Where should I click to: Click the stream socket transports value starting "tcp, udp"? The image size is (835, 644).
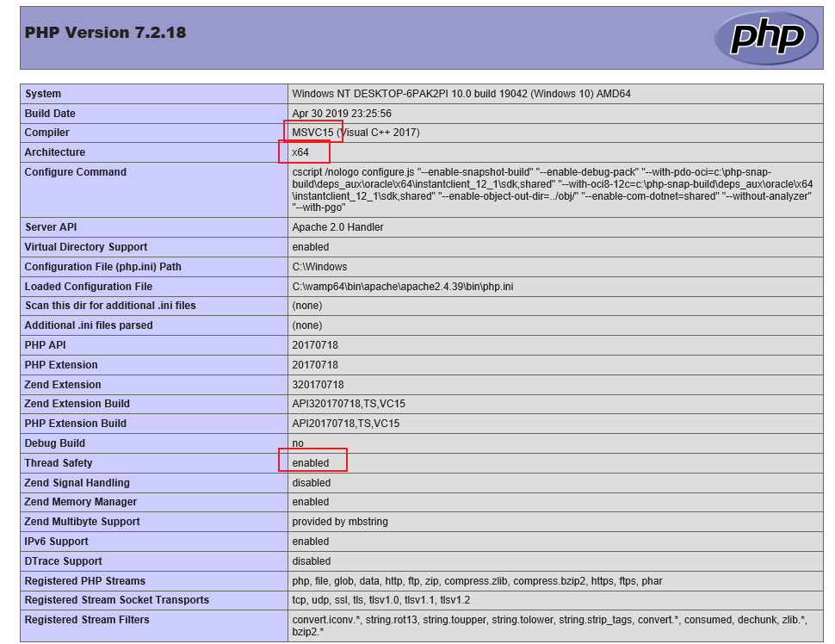[380, 600]
